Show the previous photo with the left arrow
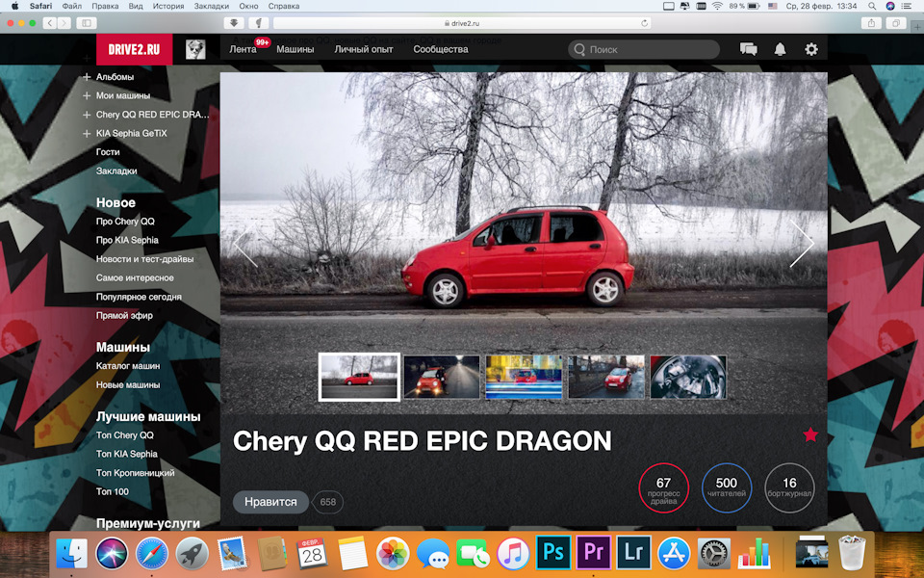924x578 pixels. pos(245,244)
